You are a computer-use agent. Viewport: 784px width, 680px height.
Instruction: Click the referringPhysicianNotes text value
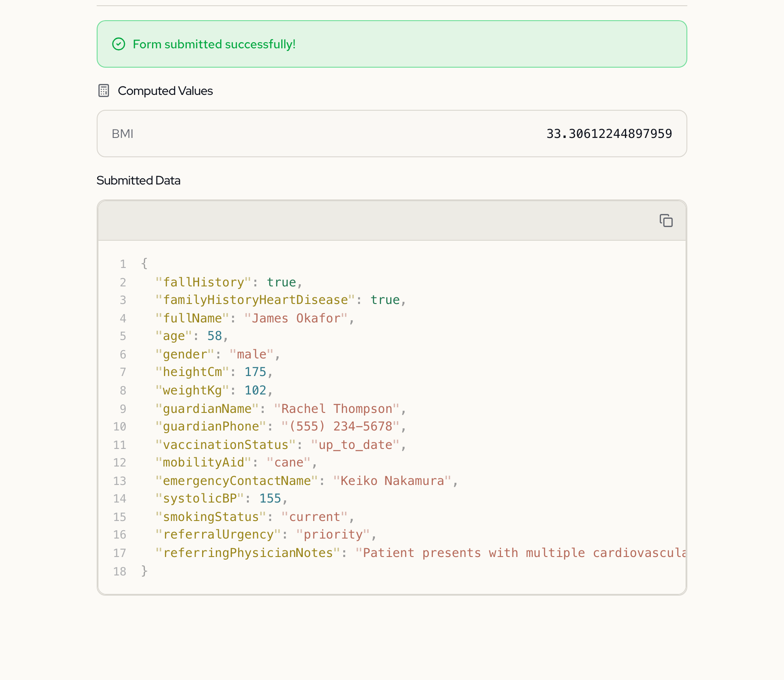pos(521,553)
